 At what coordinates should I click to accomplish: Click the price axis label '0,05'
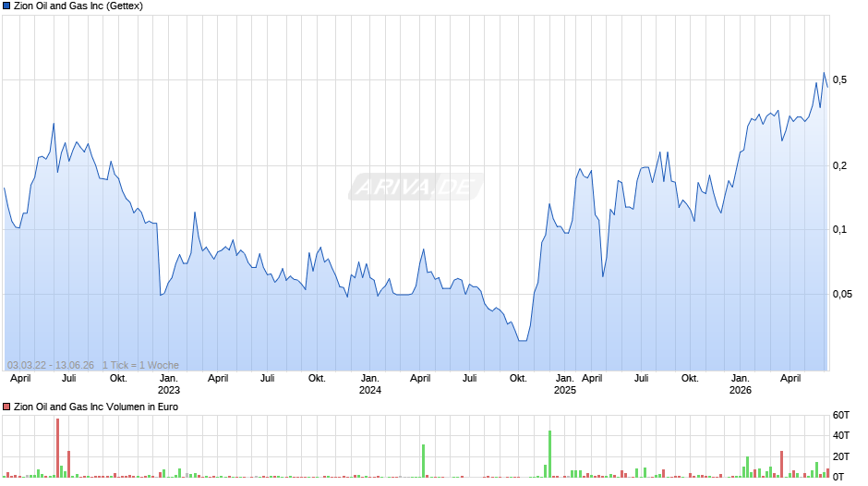tap(842, 294)
